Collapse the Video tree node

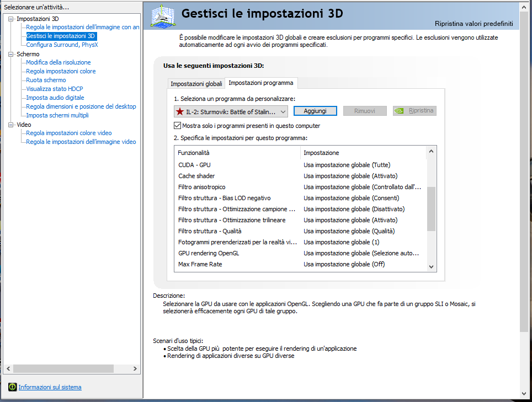pos(10,125)
